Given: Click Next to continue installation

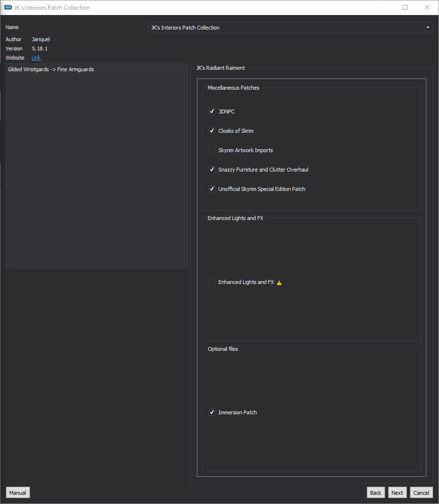Looking at the screenshot, I should click(x=397, y=492).
